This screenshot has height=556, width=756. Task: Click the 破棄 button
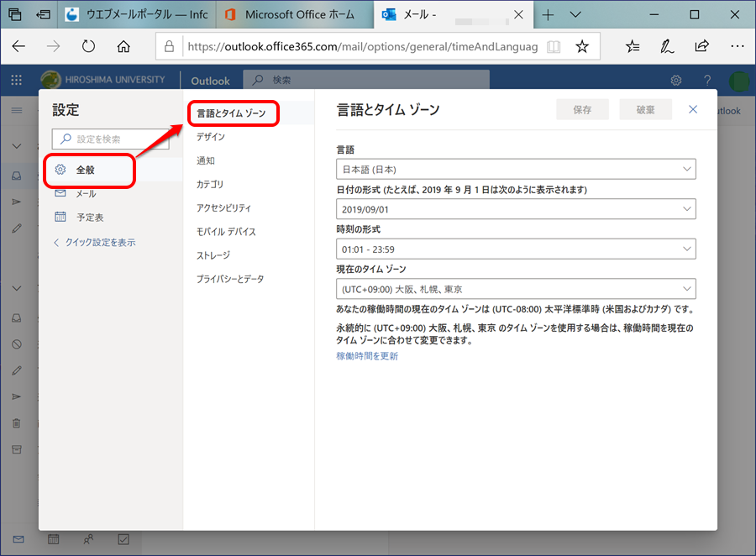(645, 109)
